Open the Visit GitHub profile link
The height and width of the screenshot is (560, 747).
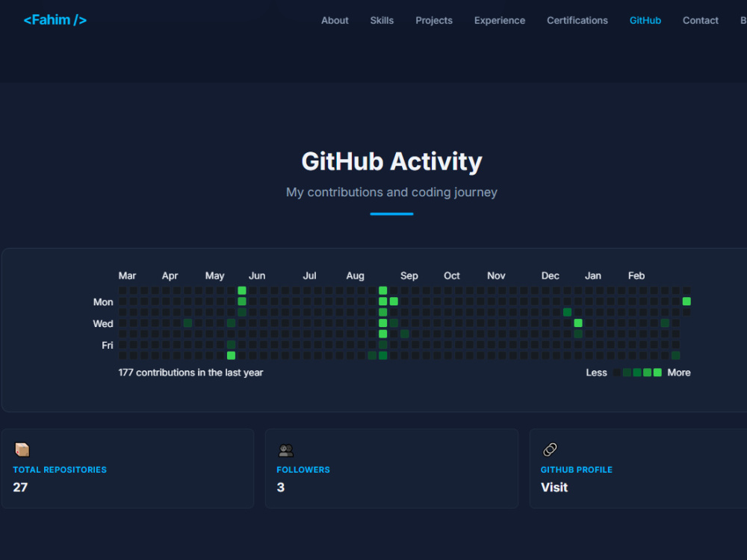click(554, 487)
